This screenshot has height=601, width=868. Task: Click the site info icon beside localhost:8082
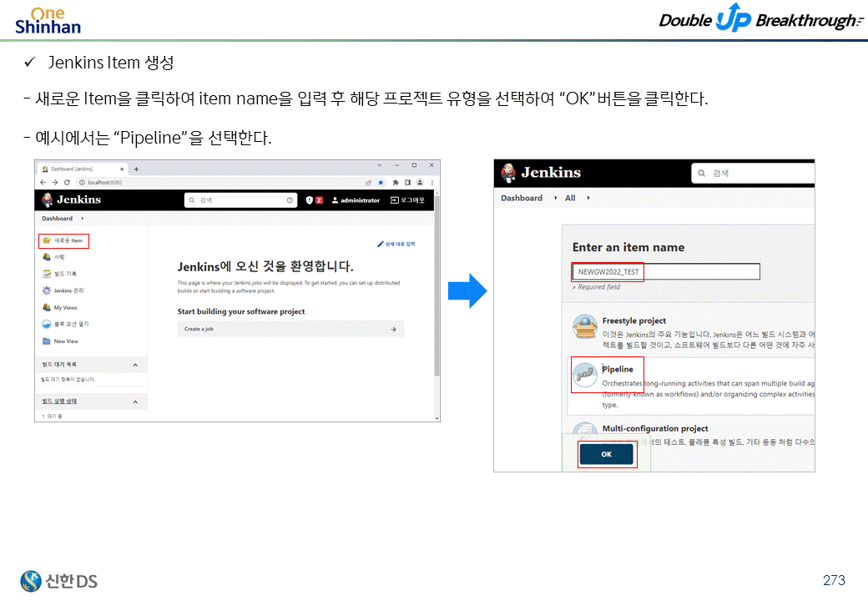tap(82, 183)
